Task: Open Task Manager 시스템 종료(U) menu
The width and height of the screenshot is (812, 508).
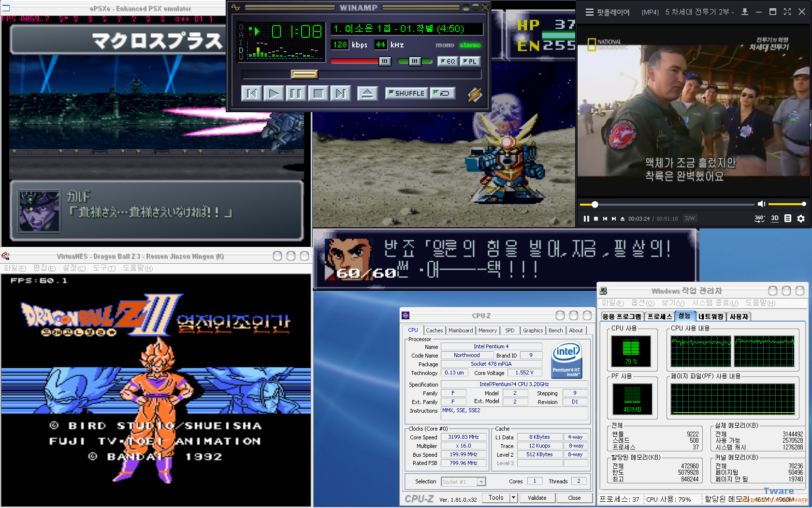Action: coord(715,303)
